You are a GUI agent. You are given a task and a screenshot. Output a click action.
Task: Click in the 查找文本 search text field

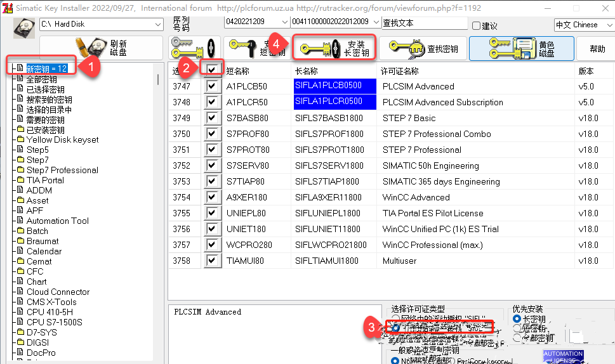(x=425, y=23)
